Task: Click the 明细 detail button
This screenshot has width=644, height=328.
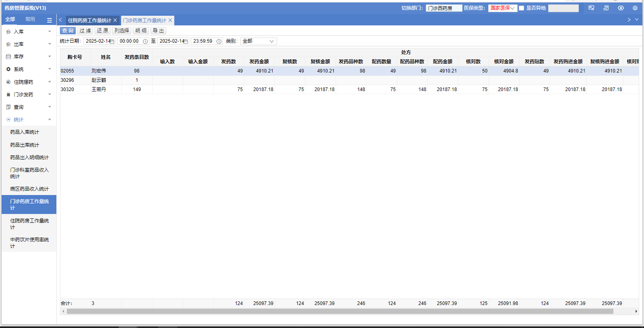Action: point(141,31)
